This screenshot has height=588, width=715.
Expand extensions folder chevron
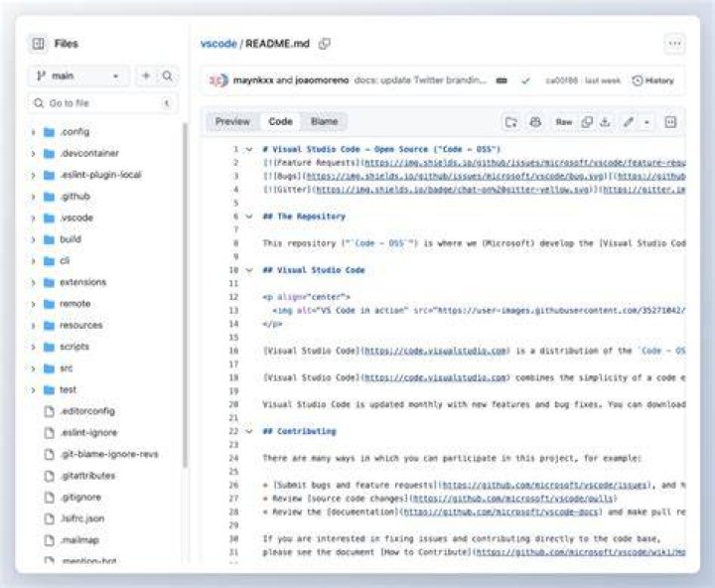tap(34, 283)
